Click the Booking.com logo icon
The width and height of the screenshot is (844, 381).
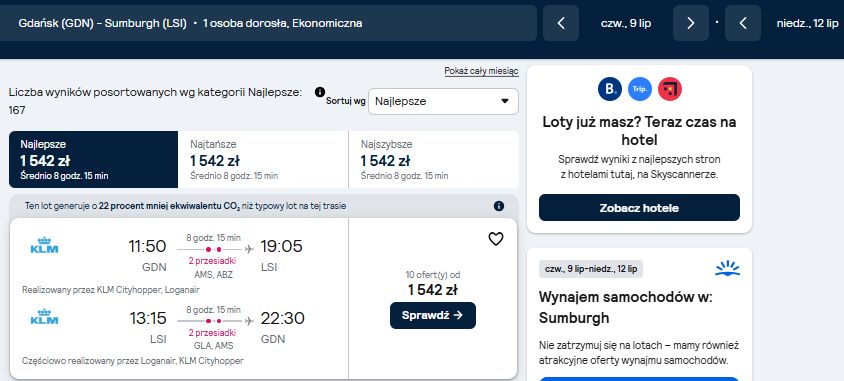point(610,89)
